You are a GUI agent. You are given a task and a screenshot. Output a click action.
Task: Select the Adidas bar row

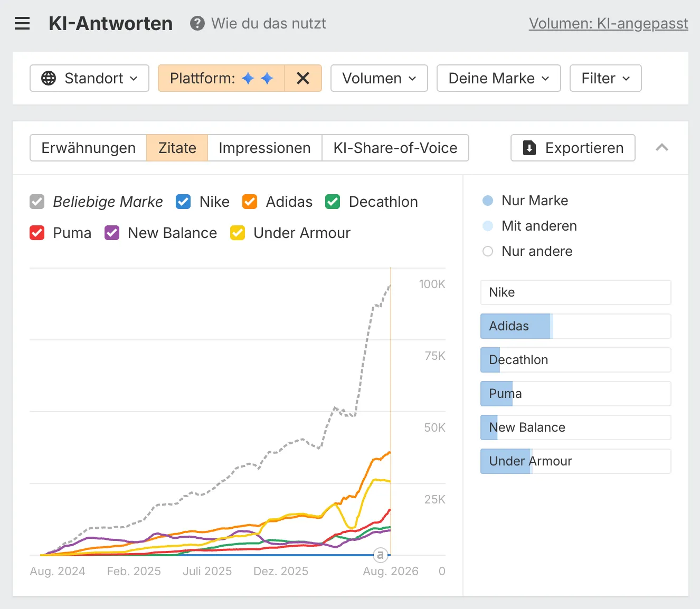[x=576, y=326]
